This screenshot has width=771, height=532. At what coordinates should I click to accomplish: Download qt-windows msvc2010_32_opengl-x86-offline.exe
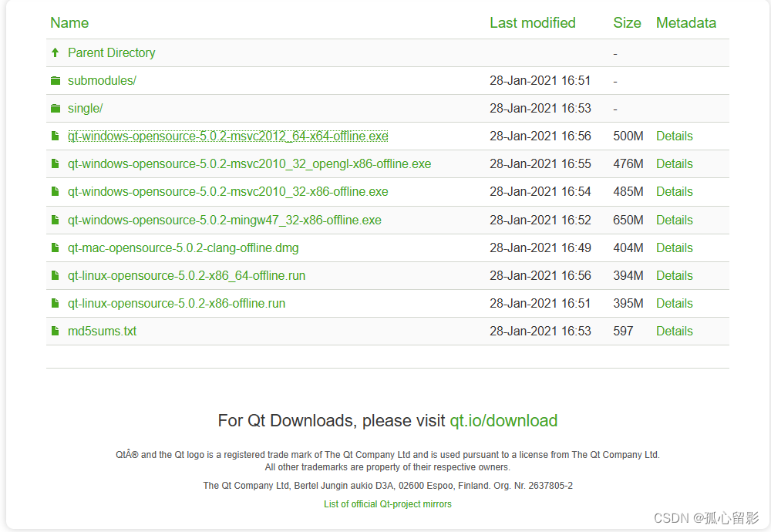(x=249, y=163)
